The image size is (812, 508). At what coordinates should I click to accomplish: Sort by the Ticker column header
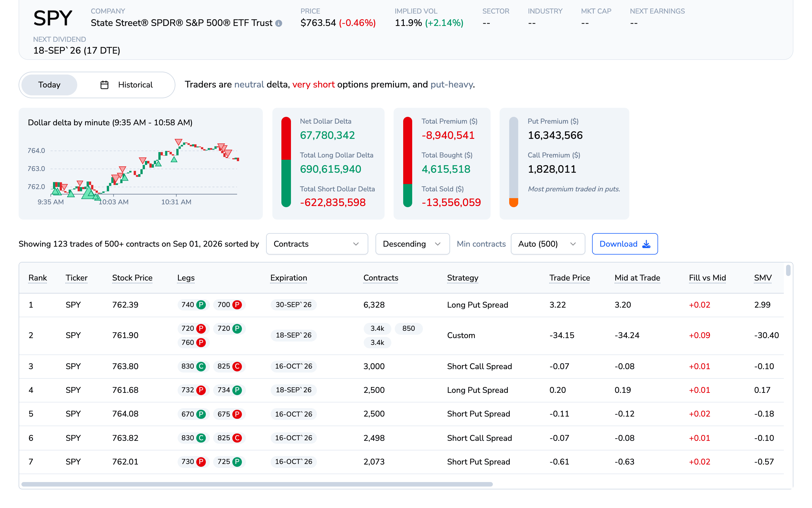pyautogui.click(x=76, y=278)
